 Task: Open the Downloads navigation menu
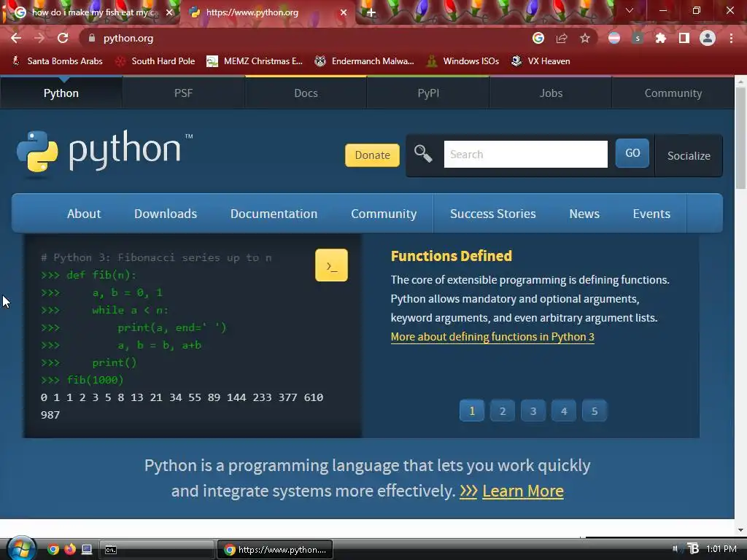(x=166, y=214)
